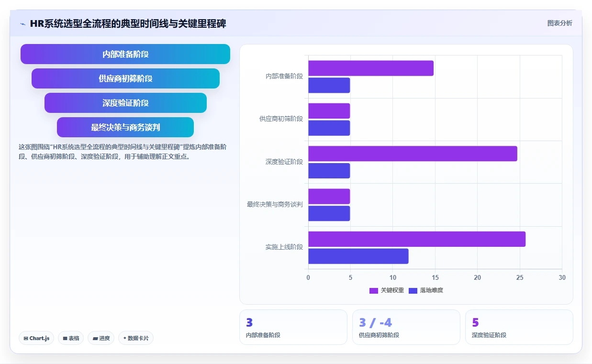Click the lightning icon beside the title
592x364 pixels.
click(23, 24)
